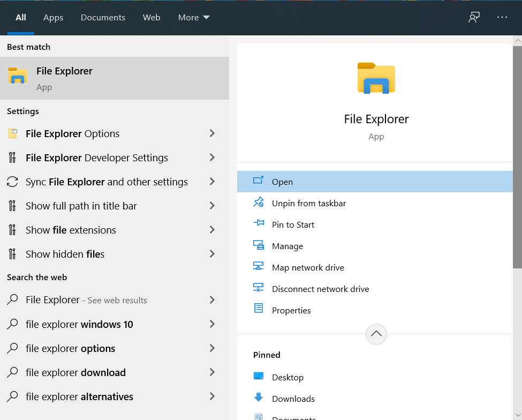The width and height of the screenshot is (522, 420).
Task: Collapse the actions list with up chevron
Action: click(376, 334)
